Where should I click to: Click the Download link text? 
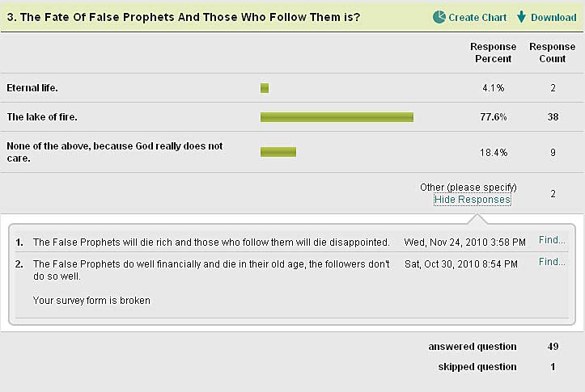click(x=553, y=18)
